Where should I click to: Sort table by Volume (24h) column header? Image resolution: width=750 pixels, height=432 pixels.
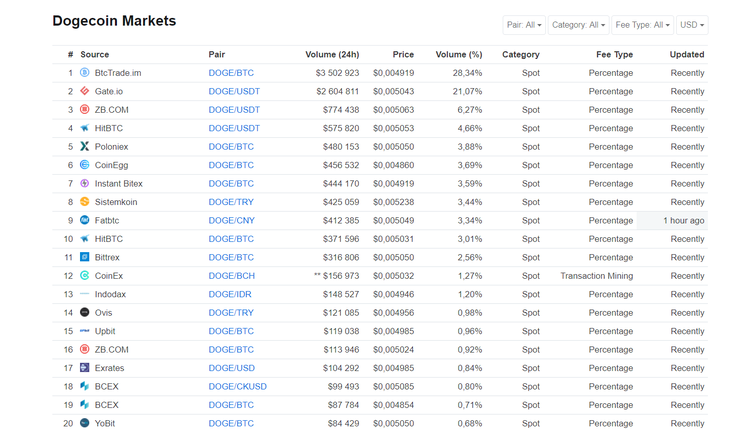(332, 54)
